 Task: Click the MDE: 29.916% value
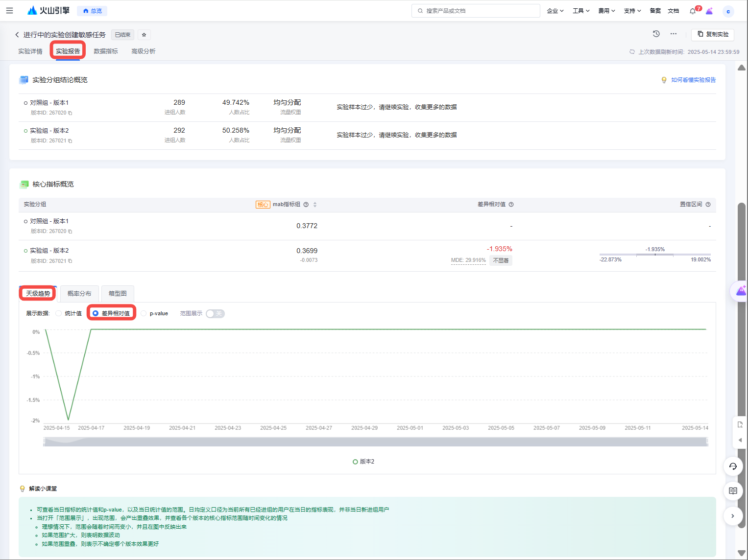coord(468,260)
